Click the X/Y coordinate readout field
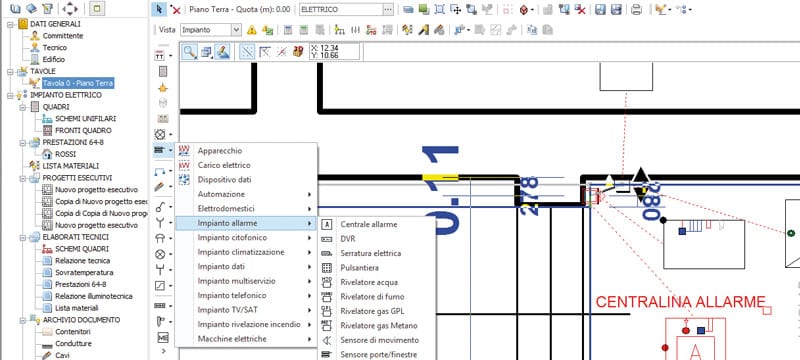Viewport: 800px width, 360px height. [x=334, y=52]
